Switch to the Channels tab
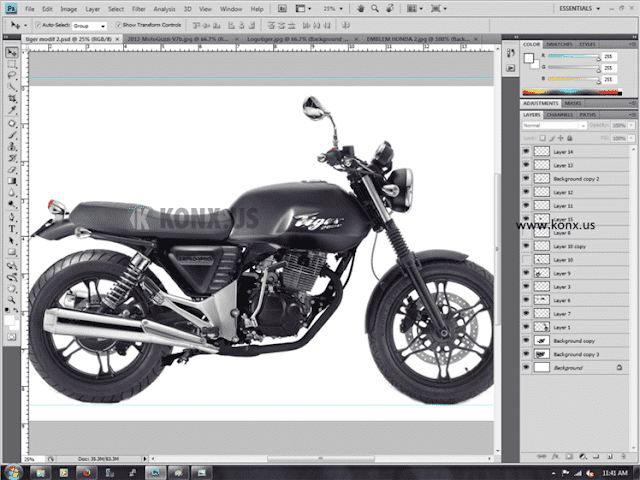 (559, 115)
